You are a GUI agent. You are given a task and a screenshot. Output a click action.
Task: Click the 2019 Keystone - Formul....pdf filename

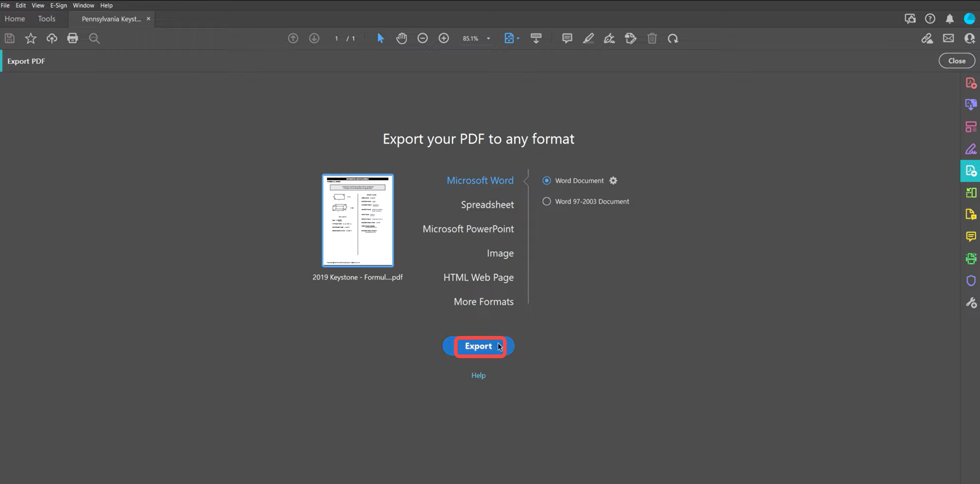coord(357,277)
